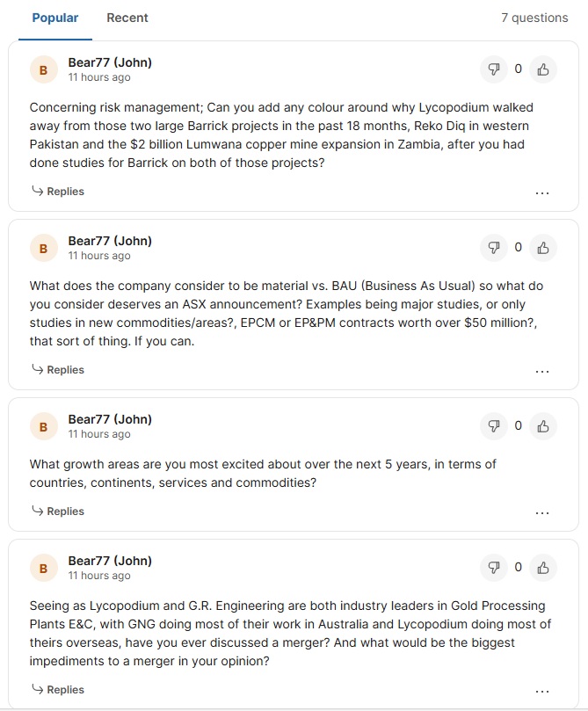Upvote the ASX announcement materiality question
This screenshot has height=711, width=588.
(543, 248)
